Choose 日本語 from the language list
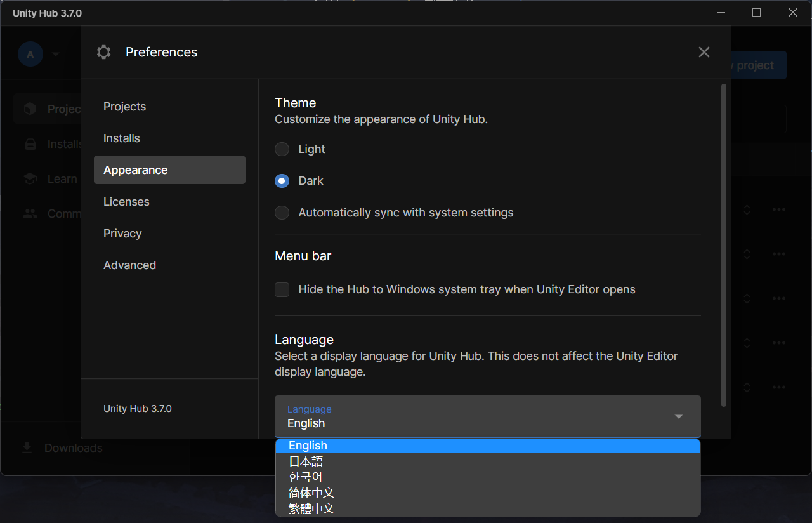 [488, 461]
